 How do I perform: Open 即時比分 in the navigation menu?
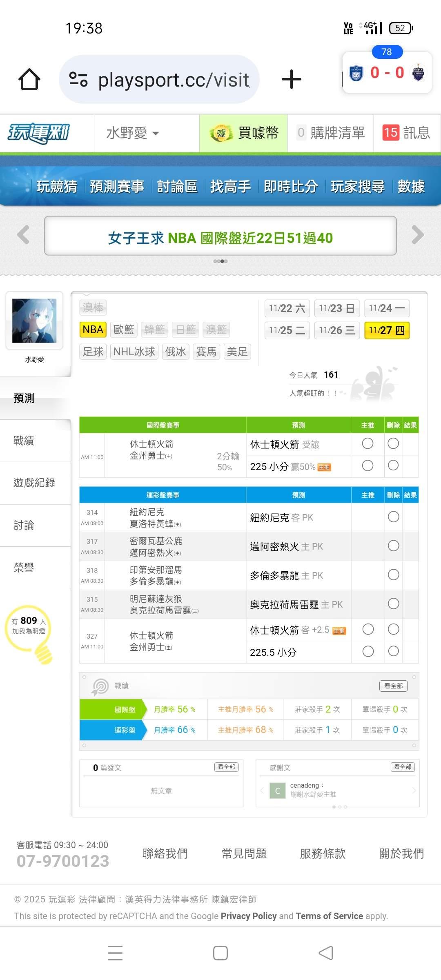290,187
